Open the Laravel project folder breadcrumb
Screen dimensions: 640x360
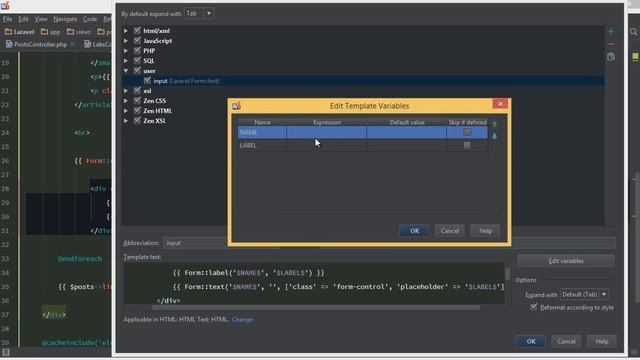click(x=19, y=32)
